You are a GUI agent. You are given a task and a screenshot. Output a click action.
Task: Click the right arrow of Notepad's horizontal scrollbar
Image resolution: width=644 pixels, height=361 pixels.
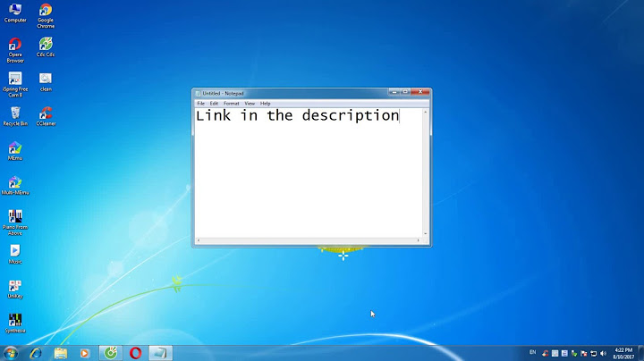419,240
